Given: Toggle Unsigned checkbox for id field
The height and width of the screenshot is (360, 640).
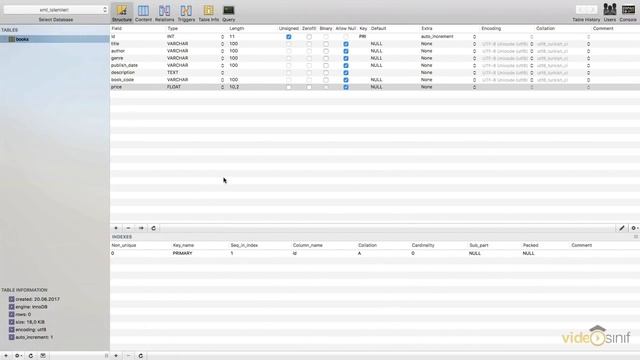Looking at the screenshot, I should coord(289,37).
